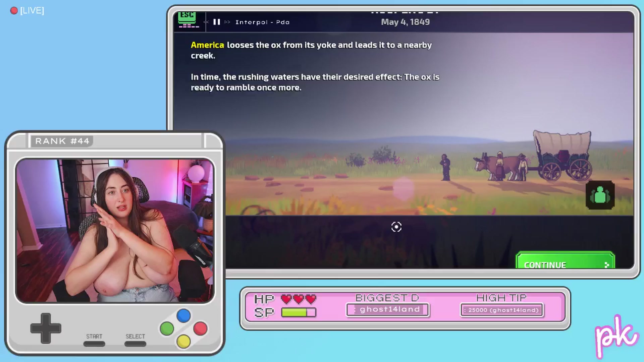The image size is (644, 362).
Task: Skip to previous music track
Action: [206, 22]
